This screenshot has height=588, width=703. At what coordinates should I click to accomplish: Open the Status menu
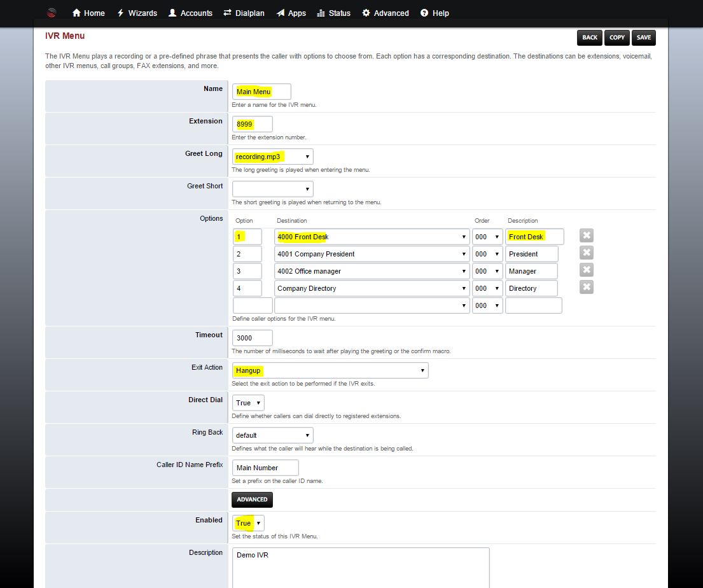tap(333, 13)
